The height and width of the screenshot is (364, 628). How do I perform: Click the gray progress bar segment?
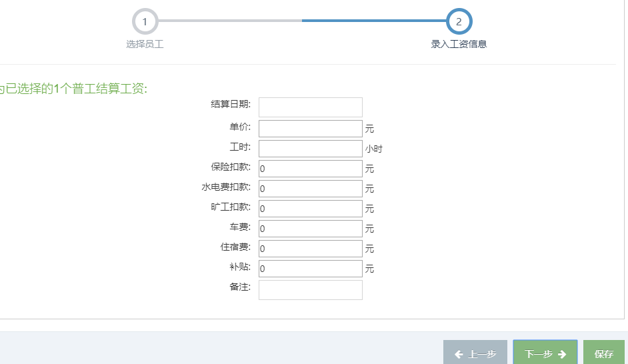229,21
